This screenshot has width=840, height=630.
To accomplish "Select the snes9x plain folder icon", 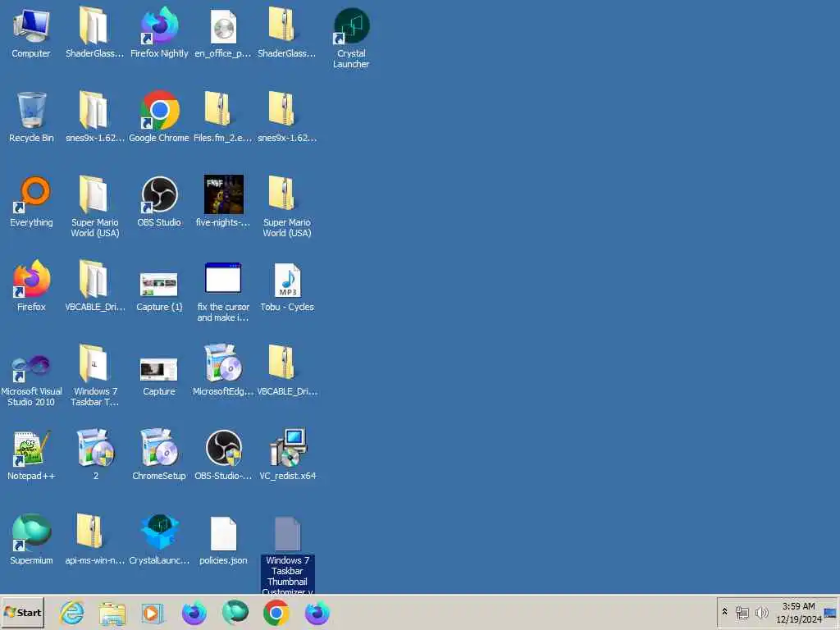I will click(x=95, y=116).
